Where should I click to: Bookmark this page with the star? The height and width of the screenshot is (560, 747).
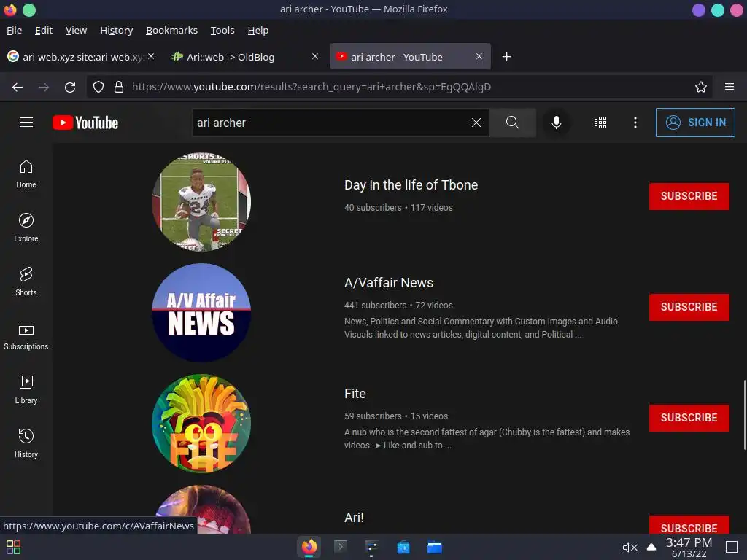(x=701, y=87)
